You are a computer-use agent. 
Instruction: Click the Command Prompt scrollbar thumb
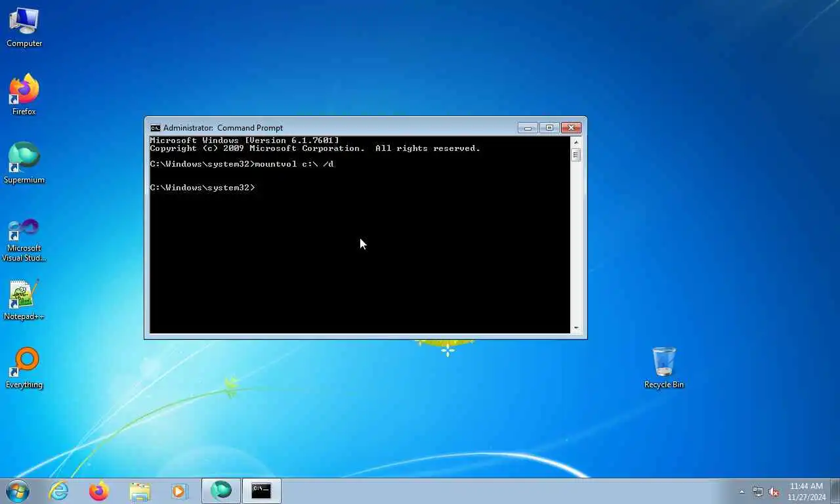pos(576,155)
